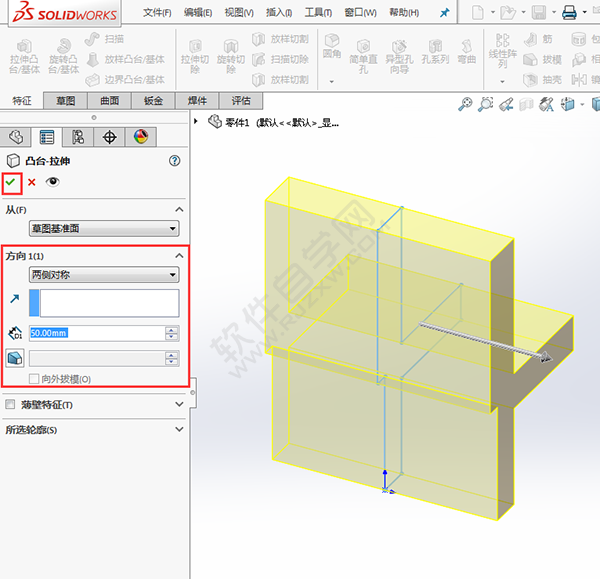This screenshot has width=600, height=579.
Task: Open the 文件(F) menu
Action: coord(157,13)
